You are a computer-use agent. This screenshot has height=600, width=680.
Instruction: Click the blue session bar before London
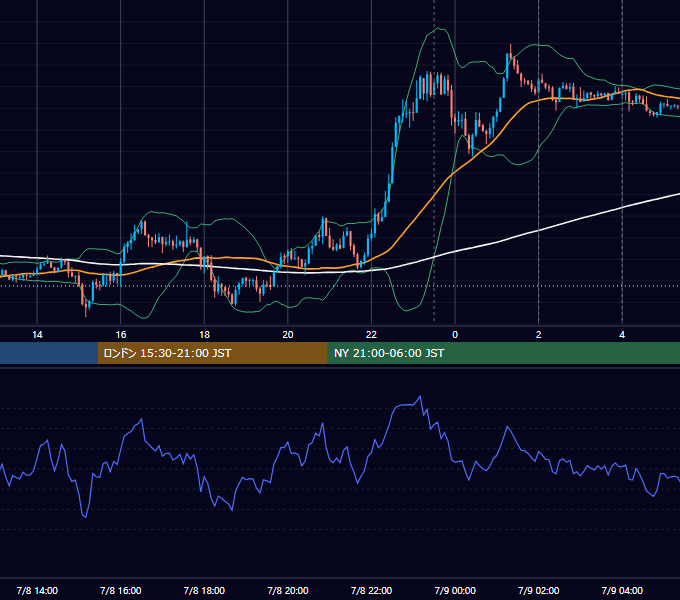click(x=49, y=353)
